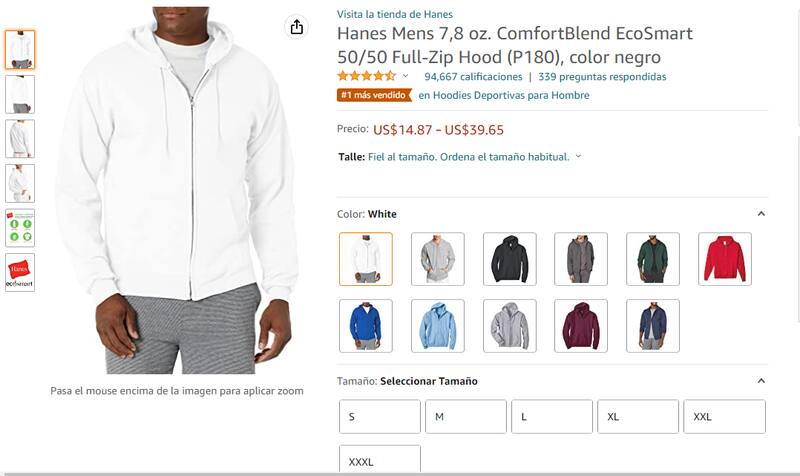This screenshot has height=476, width=800.
Task: View the Hanes EcoSmart logo thumbnail
Action: coord(20,272)
